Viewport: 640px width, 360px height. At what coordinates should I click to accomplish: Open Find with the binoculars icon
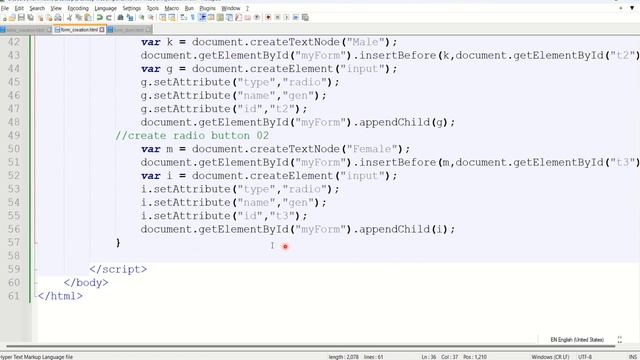pos(120,18)
